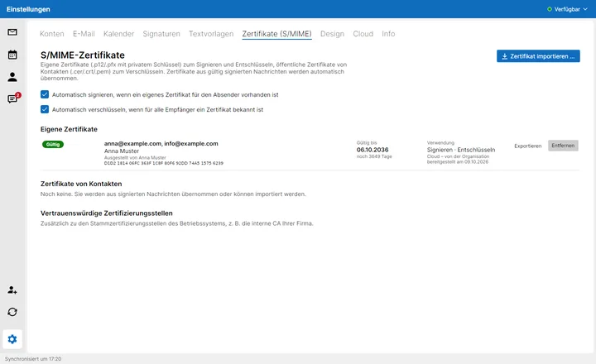Click the add-user icon in the sidebar
596x364 pixels.
click(12, 290)
